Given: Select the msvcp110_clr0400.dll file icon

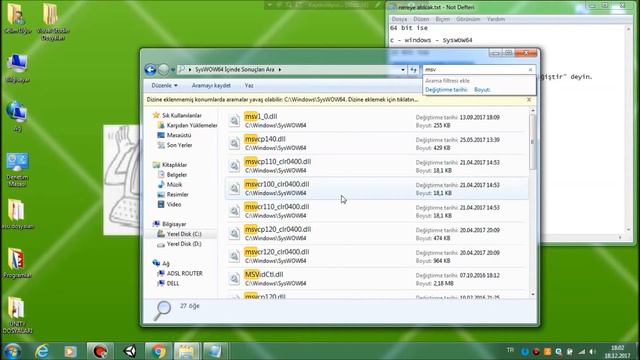Looking at the screenshot, I should (234, 166).
